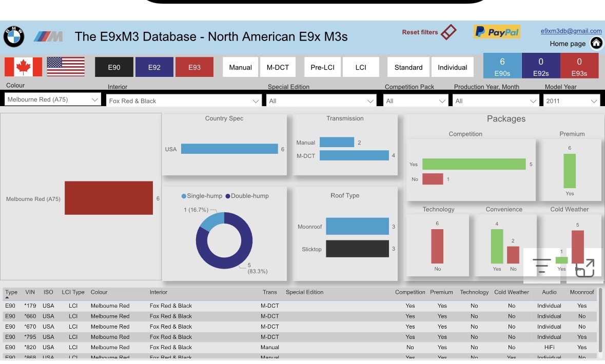605x364 pixels.
Task: Click the Melbourne Red bar in chart
Action: pos(109,198)
